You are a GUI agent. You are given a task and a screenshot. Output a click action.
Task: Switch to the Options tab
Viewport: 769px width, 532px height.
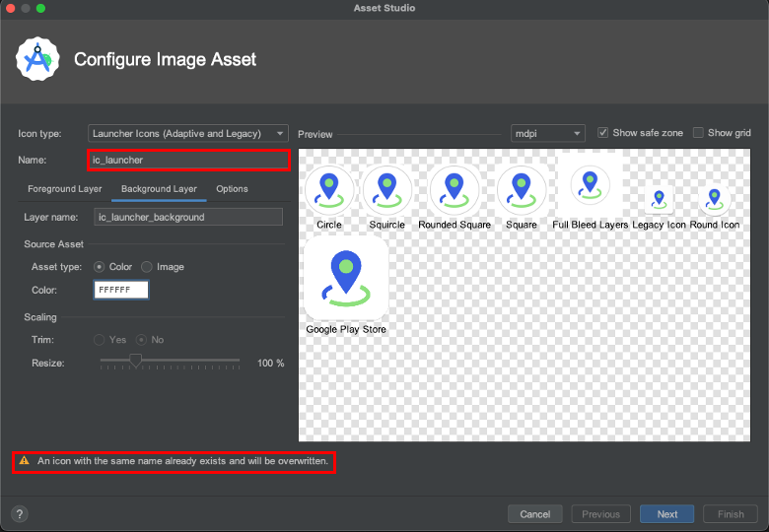tap(232, 189)
